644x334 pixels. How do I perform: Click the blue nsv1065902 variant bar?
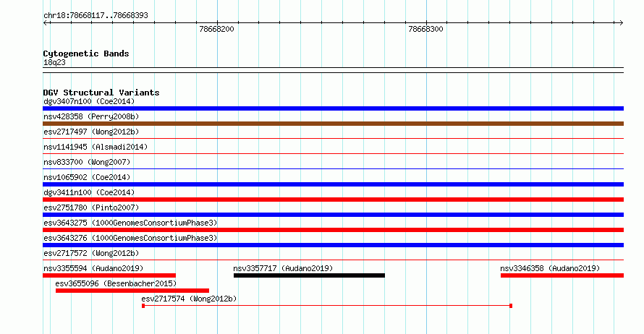point(333,184)
